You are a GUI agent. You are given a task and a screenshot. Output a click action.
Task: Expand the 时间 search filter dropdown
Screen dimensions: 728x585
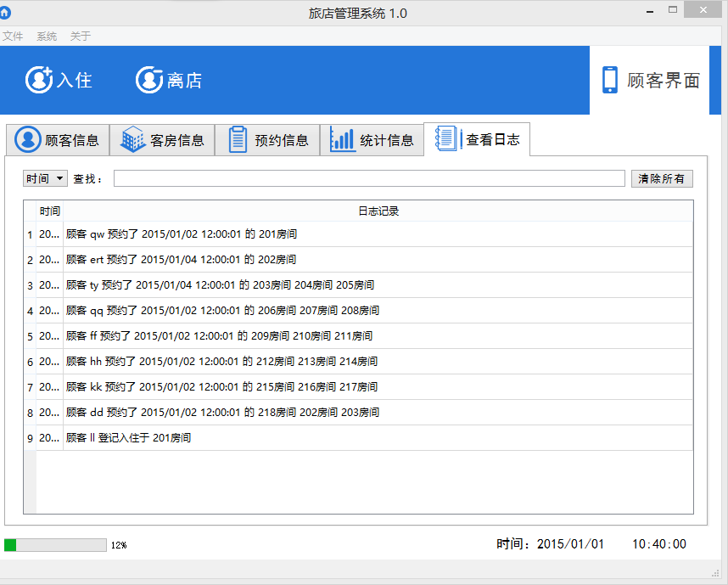pos(45,178)
